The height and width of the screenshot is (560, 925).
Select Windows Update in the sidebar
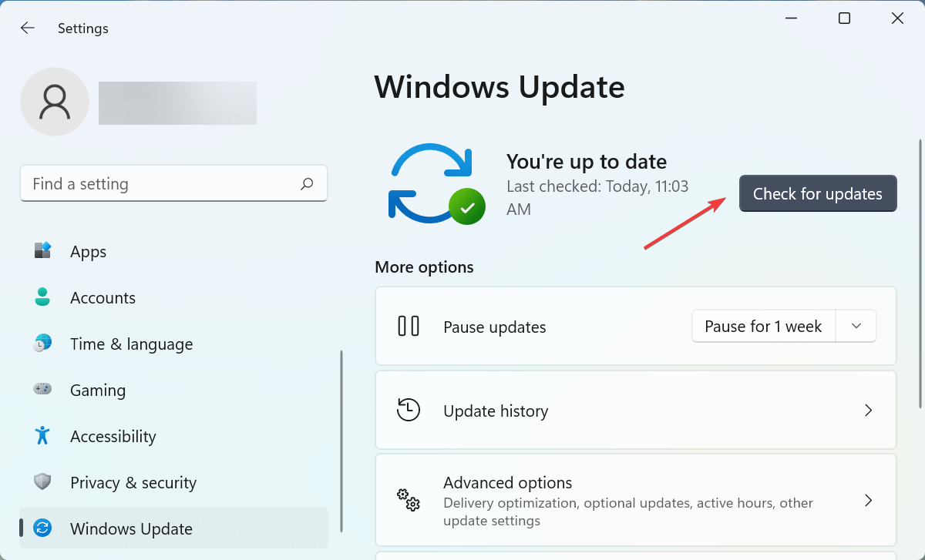(131, 528)
